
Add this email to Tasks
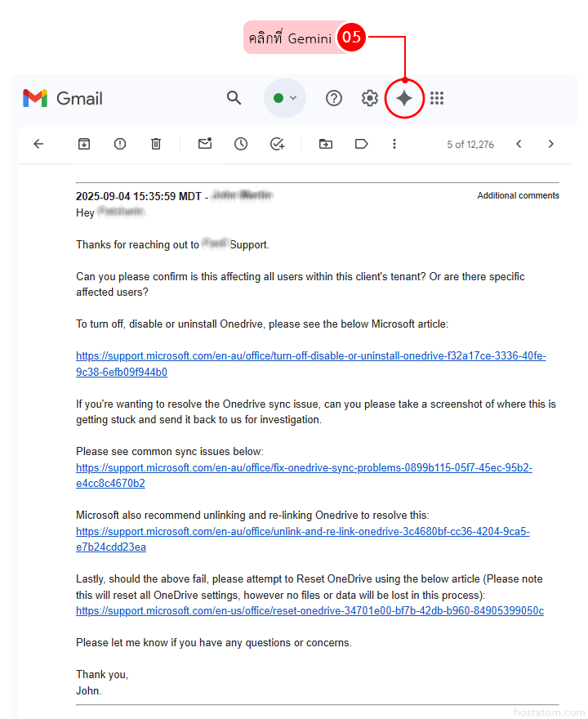point(278,144)
